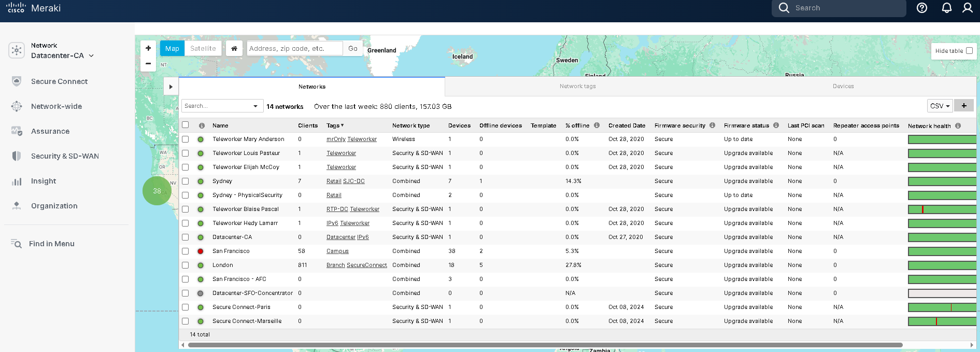Click the red status dot for San Francisco
The width and height of the screenshot is (980, 352).
click(201, 251)
